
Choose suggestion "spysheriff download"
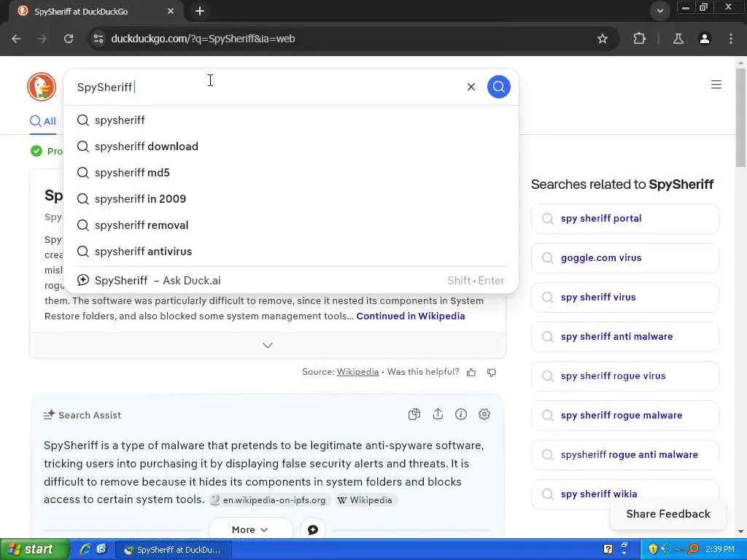click(291, 146)
